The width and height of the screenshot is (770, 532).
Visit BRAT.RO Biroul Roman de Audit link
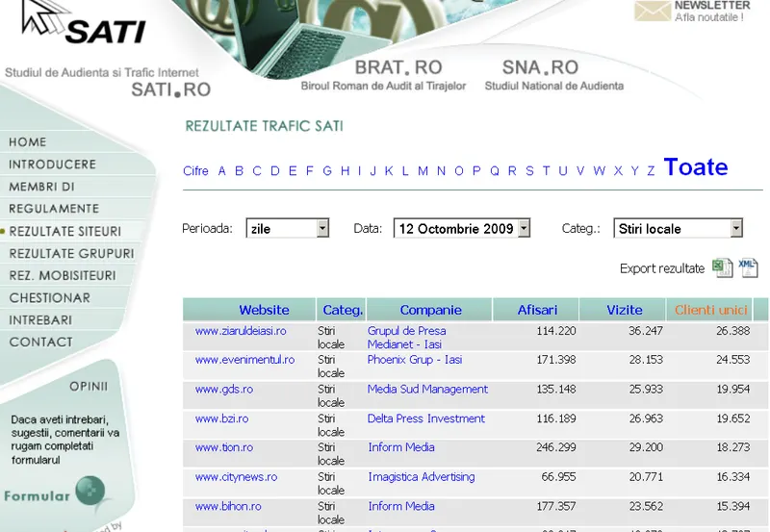[383, 75]
